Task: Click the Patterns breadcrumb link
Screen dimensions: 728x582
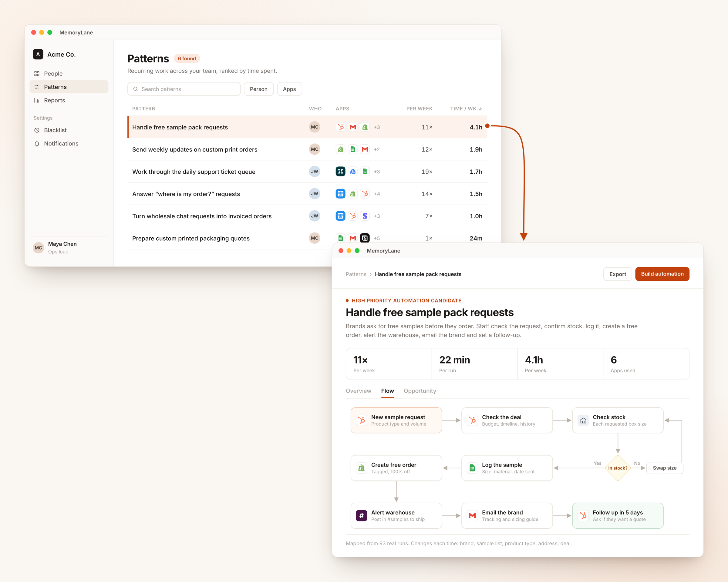Action: click(x=356, y=274)
